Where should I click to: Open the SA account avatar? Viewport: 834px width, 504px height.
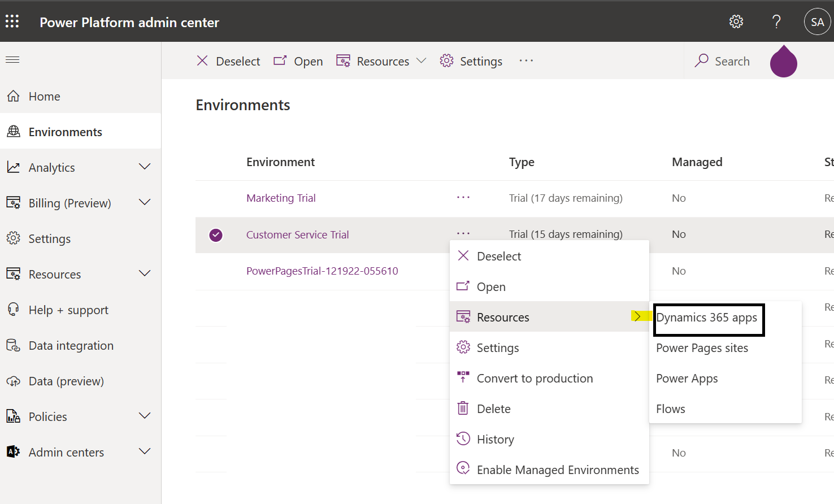coord(817,22)
